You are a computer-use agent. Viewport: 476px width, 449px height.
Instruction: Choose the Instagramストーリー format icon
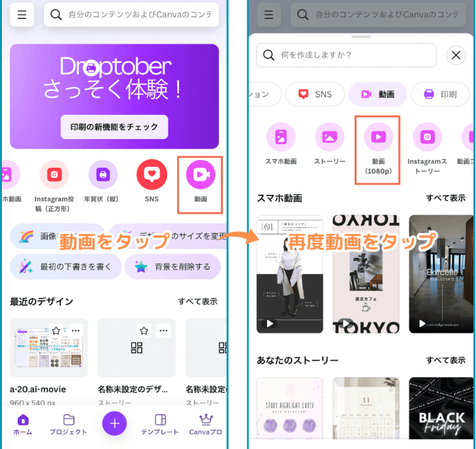pyautogui.click(x=427, y=137)
